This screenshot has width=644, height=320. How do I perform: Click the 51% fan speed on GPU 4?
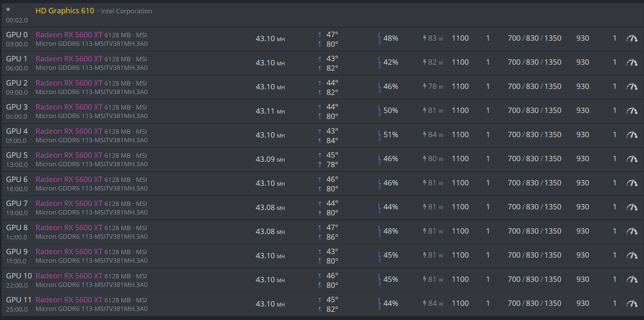click(x=391, y=135)
